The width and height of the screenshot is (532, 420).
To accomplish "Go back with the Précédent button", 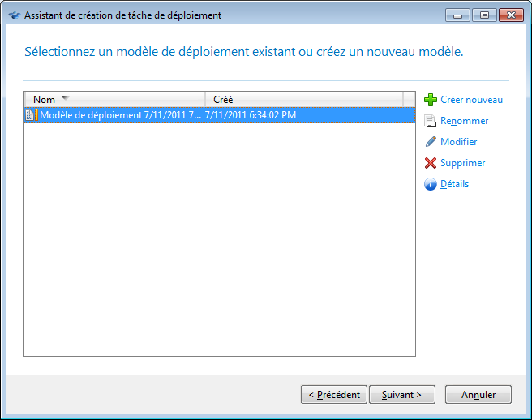I will [x=333, y=395].
